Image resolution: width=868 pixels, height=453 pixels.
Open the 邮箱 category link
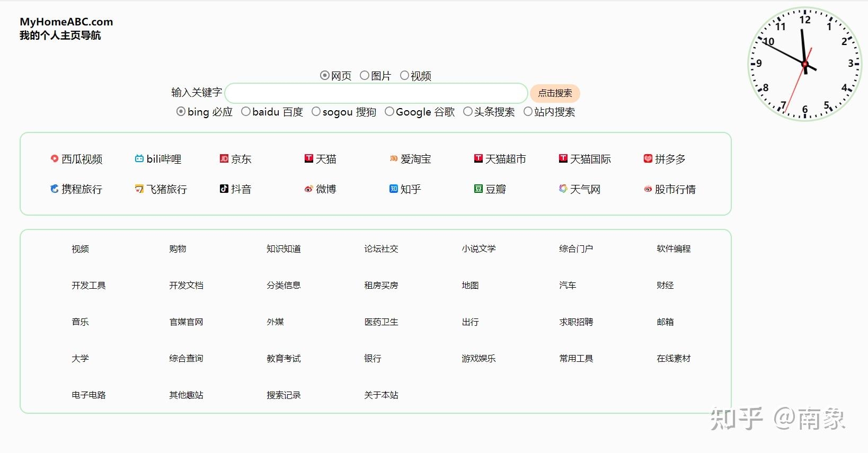[665, 322]
